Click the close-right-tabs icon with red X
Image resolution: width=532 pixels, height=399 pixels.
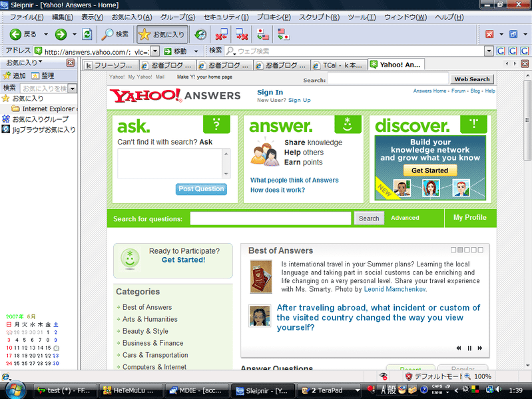click(x=242, y=34)
